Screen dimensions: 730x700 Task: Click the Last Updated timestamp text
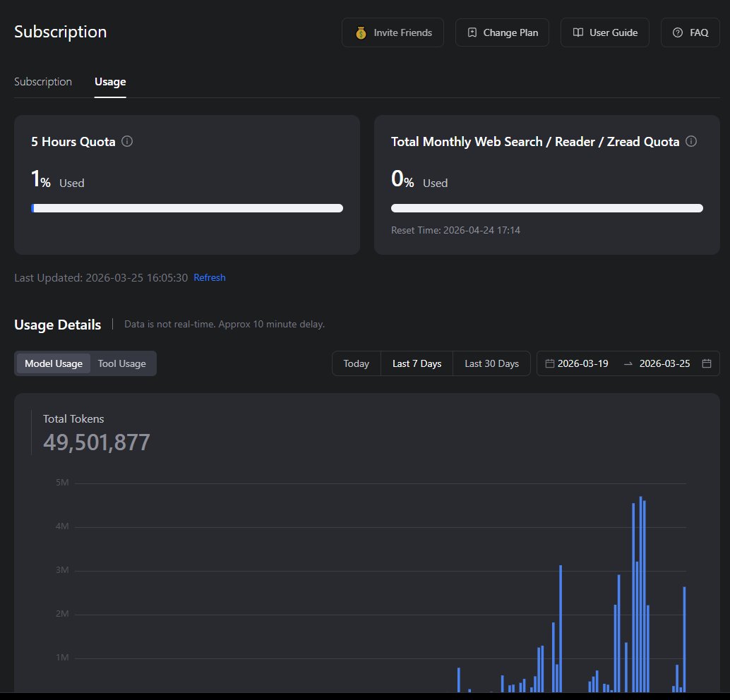(101, 278)
